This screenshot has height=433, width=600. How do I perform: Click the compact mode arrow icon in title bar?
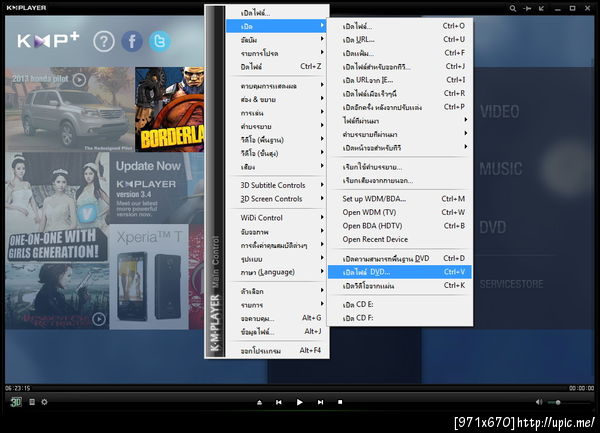pyautogui.click(x=541, y=8)
